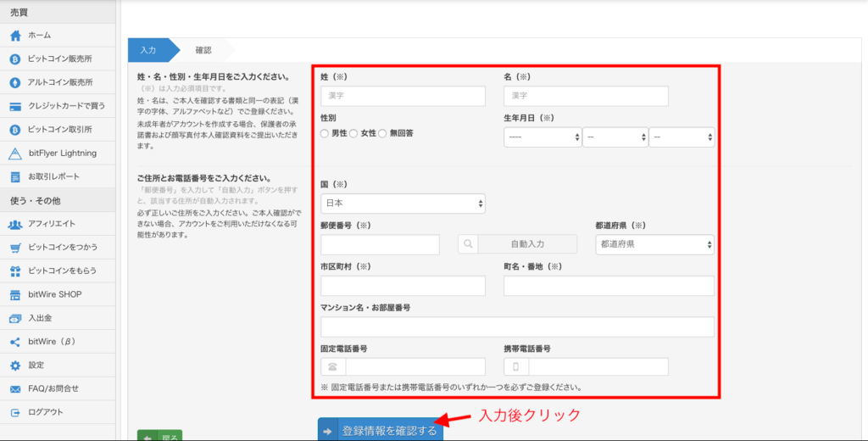868x441 pixels.
Task: Click ログアウト in the sidebar
Action: click(x=58, y=412)
